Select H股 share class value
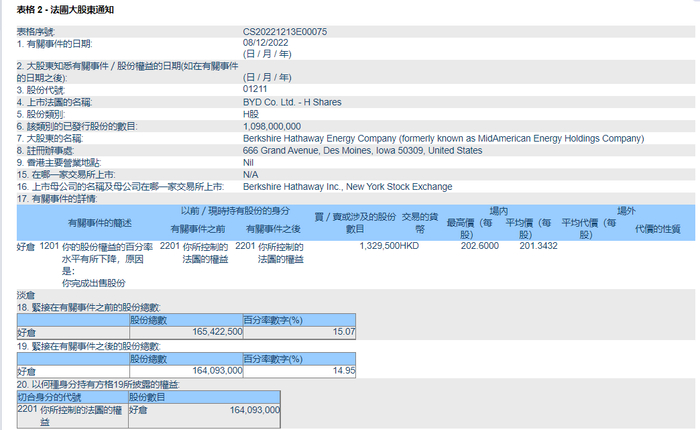 251,114
